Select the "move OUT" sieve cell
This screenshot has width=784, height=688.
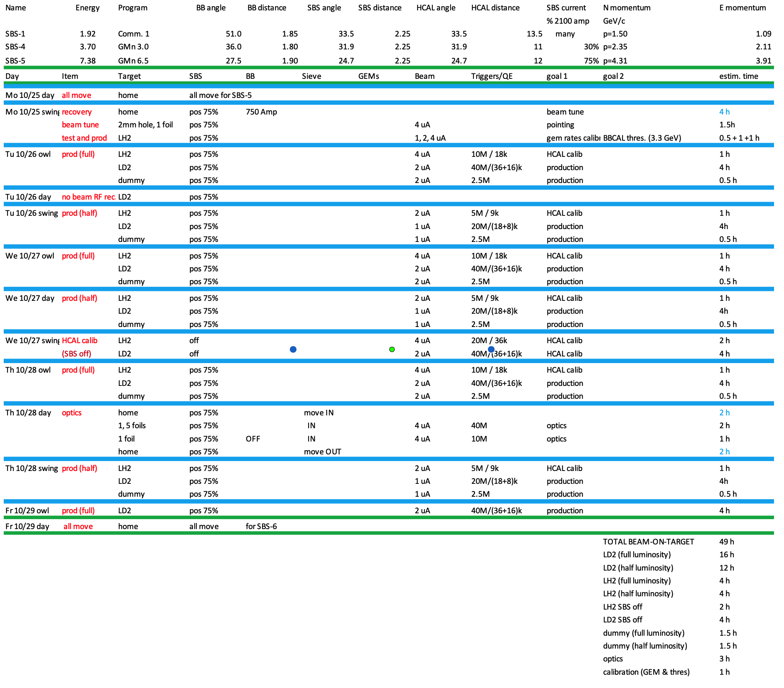pos(323,452)
